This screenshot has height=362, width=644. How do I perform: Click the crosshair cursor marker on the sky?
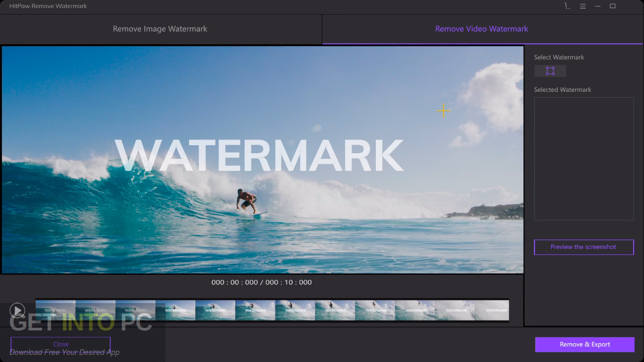(x=443, y=110)
